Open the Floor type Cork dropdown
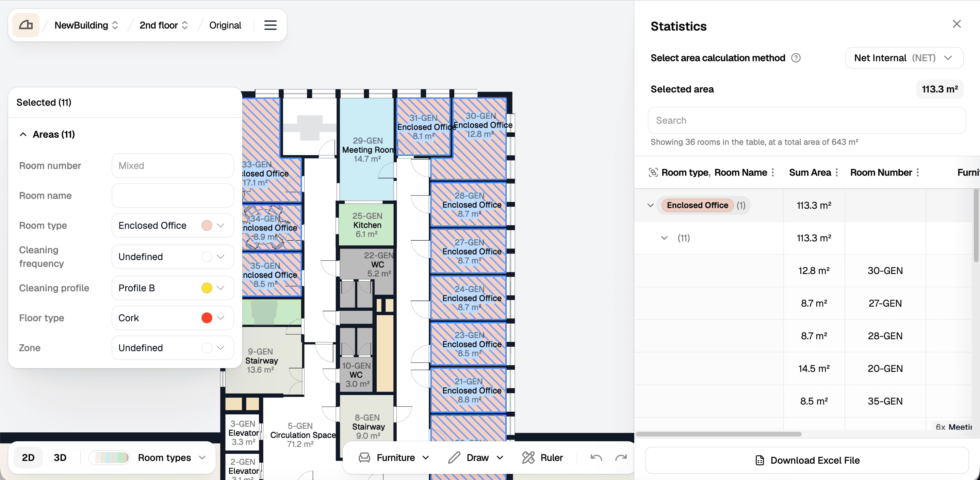The image size is (980, 480). point(173,318)
